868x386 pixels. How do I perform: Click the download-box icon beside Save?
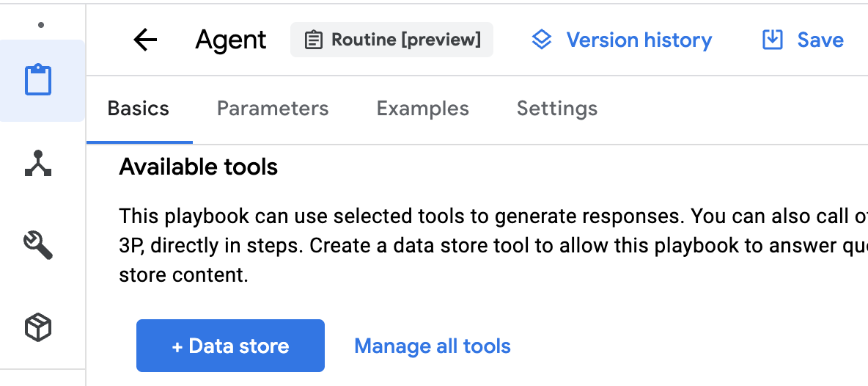[773, 40]
